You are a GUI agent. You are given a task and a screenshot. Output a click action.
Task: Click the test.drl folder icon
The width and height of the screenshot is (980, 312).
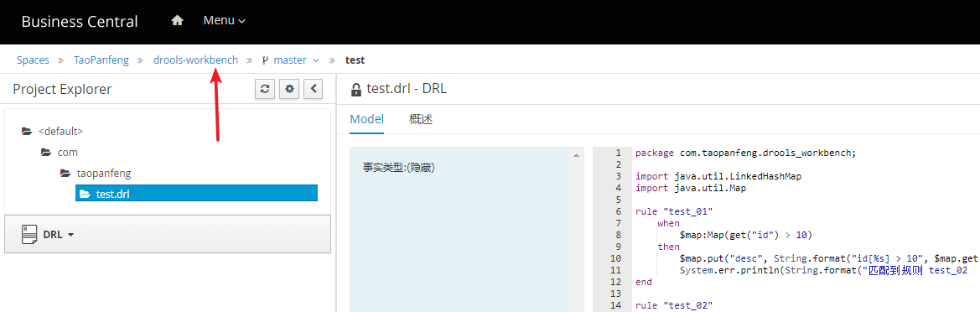point(85,195)
